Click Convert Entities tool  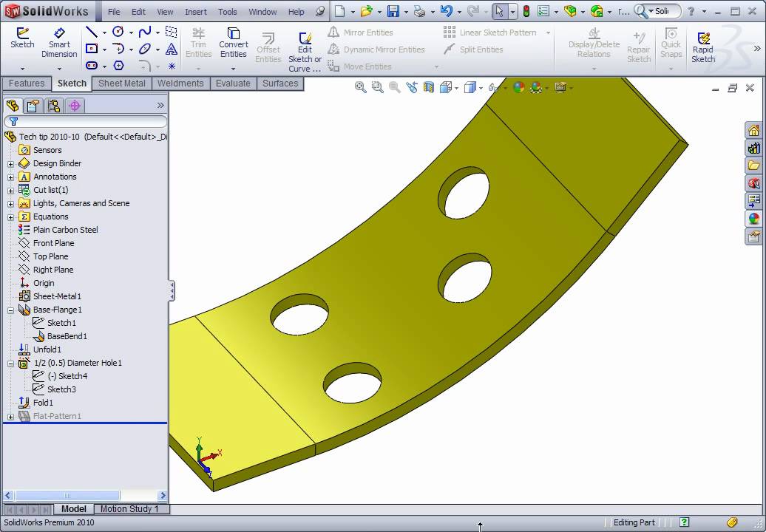[x=233, y=43]
